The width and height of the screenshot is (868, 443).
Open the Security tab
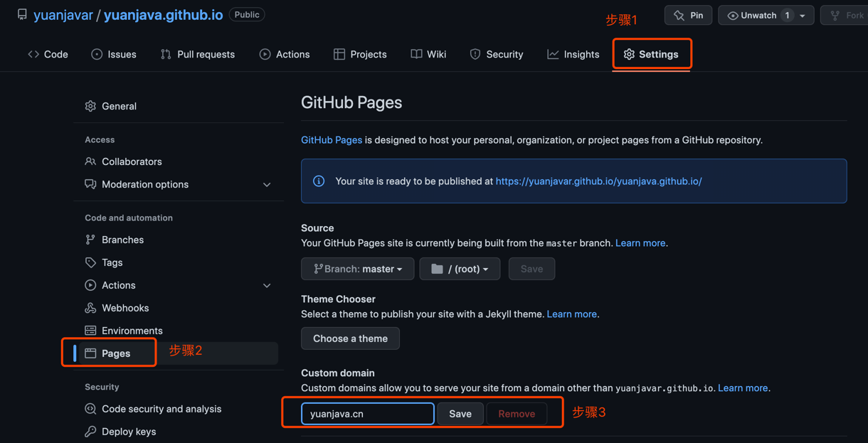click(x=497, y=54)
